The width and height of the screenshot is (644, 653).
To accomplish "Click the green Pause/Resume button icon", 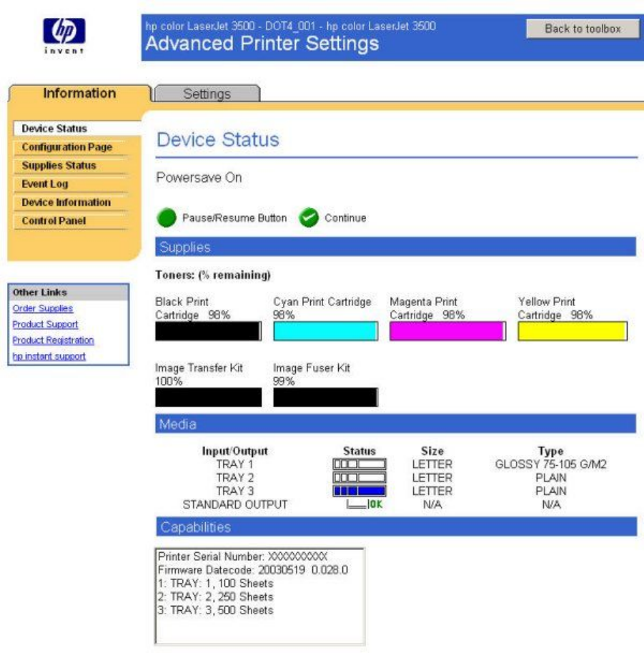I will [x=167, y=218].
